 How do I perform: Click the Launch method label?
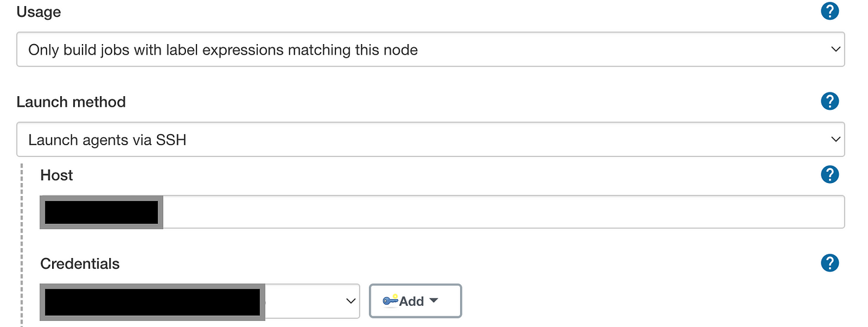click(71, 102)
